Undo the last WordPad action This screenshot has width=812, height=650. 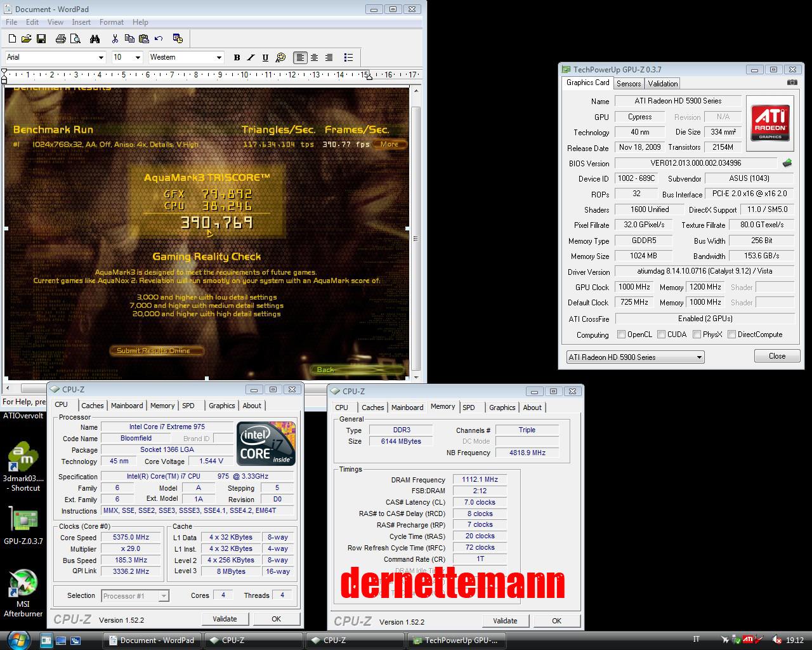(x=159, y=39)
